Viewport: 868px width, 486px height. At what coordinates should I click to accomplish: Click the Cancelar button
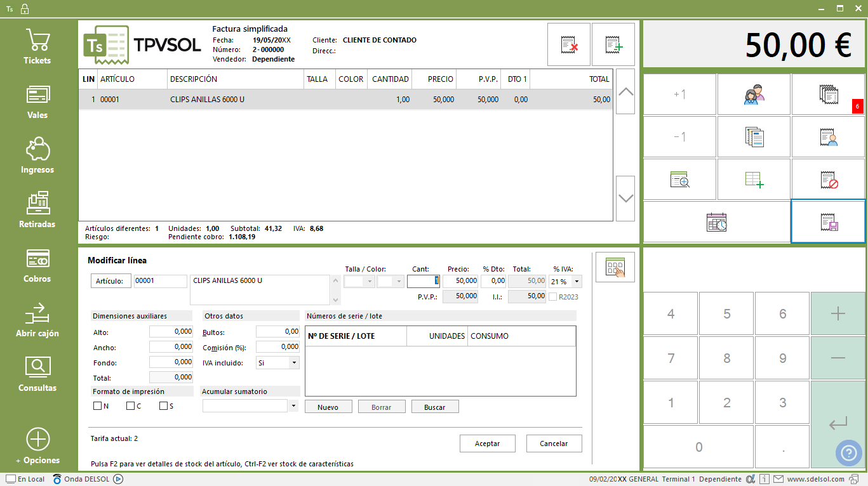click(x=554, y=443)
